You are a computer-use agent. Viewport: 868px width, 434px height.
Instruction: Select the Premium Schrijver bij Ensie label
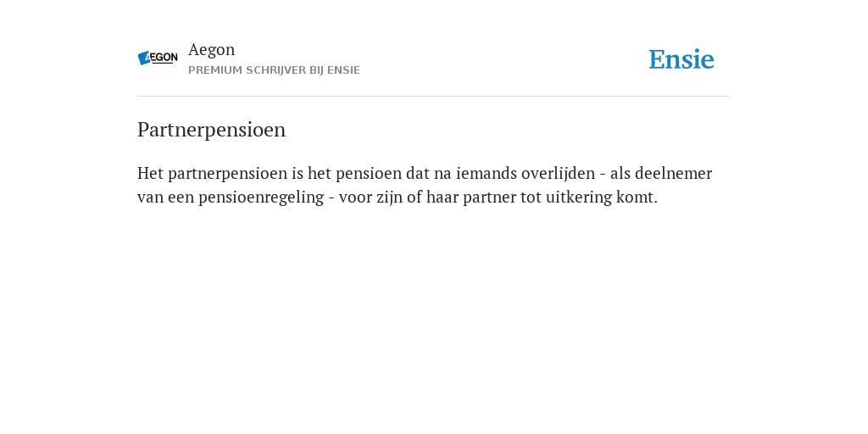pos(274,70)
